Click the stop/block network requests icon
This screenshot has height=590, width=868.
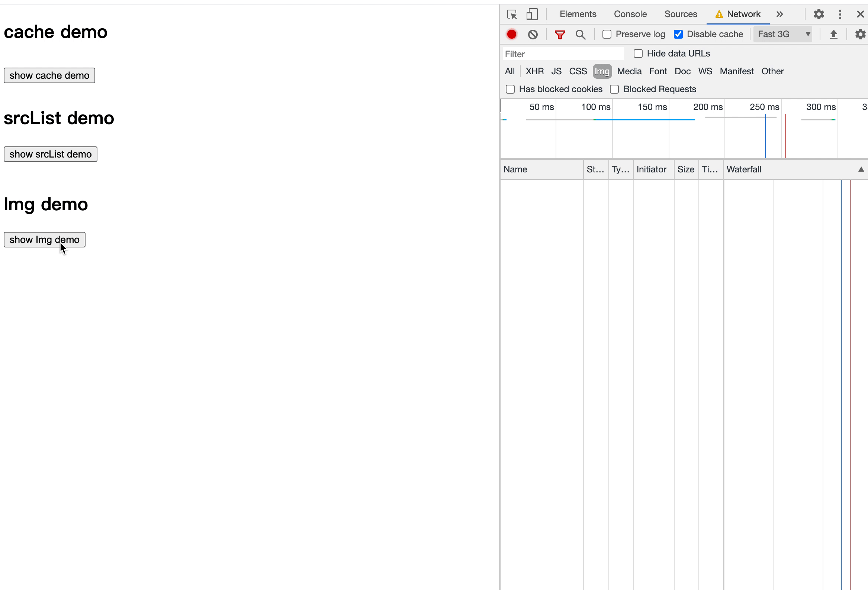(533, 34)
